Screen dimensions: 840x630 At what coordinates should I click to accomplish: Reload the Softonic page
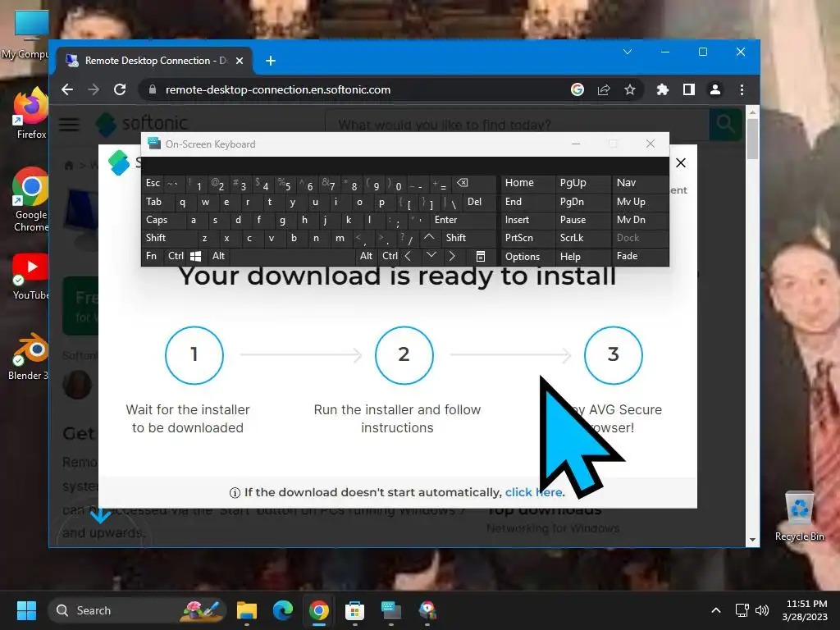click(120, 89)
